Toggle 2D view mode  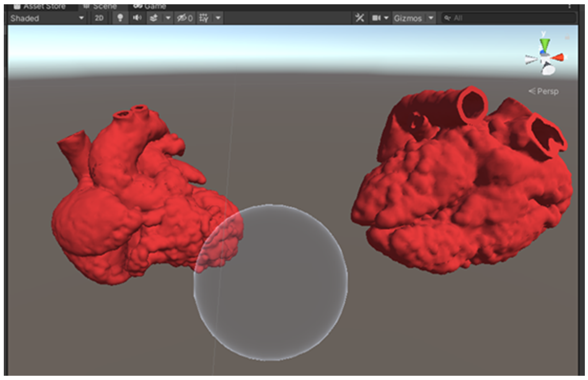coord(99,18)
